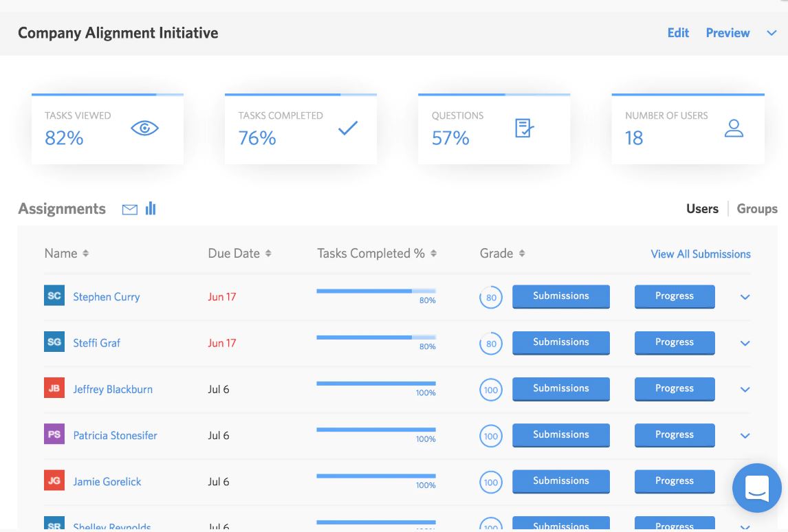Click the checkmark icon in Tasks Completed
The width and height of the screenshot is (788, 532).
348,128
